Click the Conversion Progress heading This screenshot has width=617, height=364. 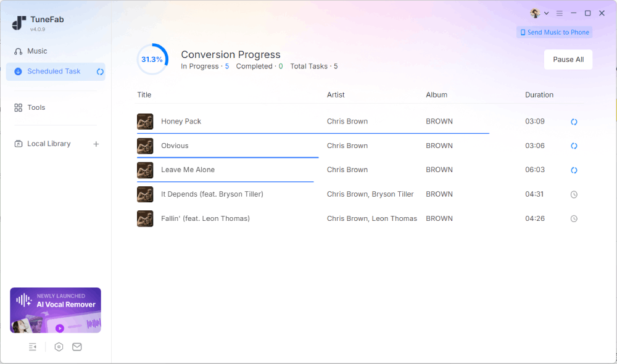click(x=231, y=54)
